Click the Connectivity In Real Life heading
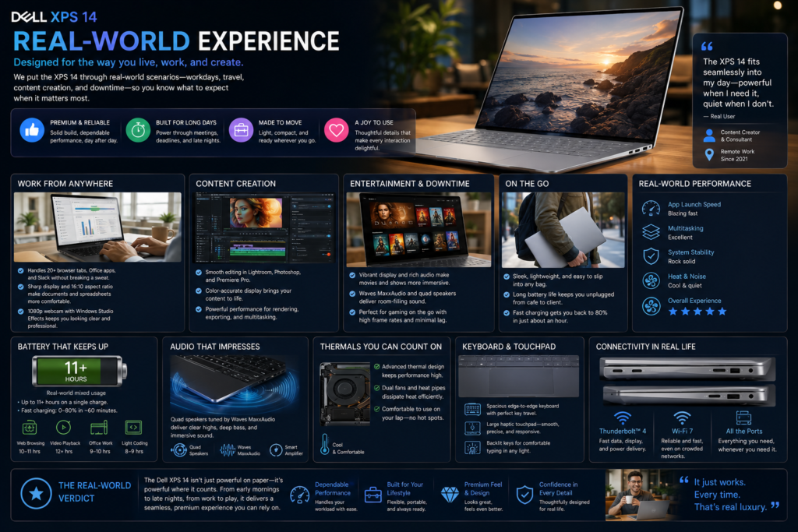Screen dimensions: 798x532 click(645, 347)
